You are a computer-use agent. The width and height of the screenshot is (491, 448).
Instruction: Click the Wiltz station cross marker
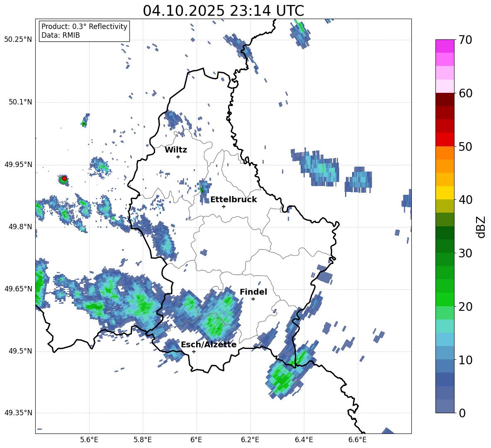coord(178,157)
